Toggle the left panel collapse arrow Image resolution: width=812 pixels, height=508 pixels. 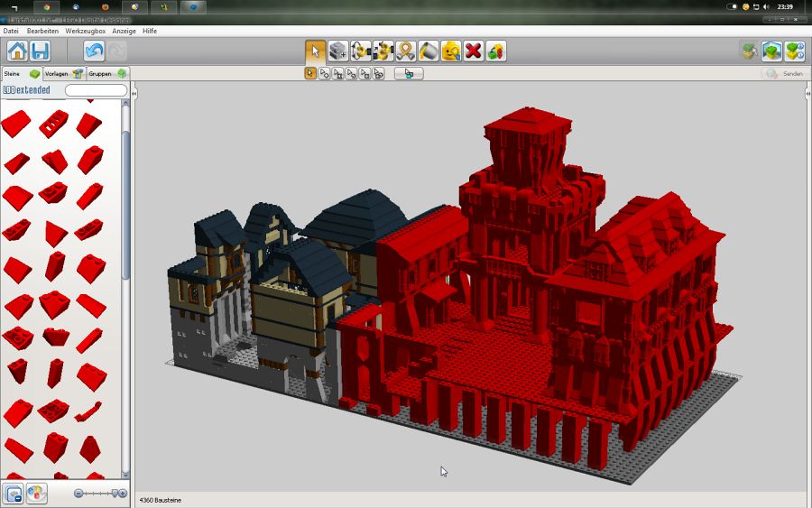point(134,93)
